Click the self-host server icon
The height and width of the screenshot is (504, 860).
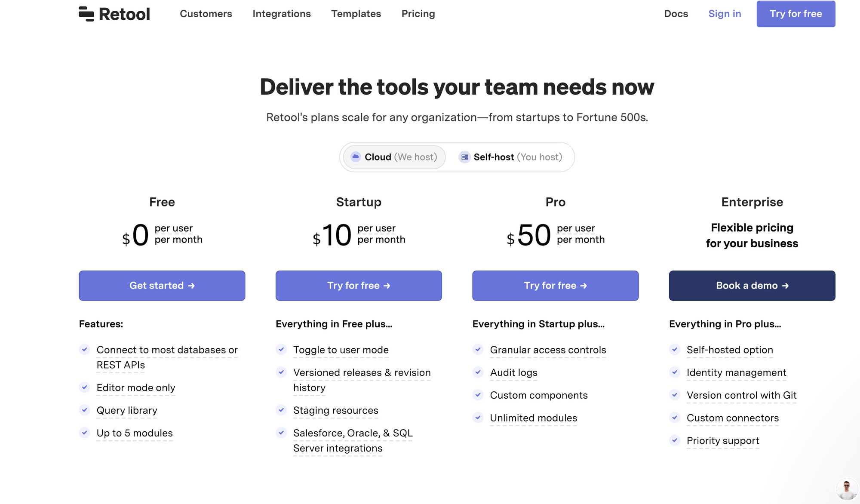[464, 157]
